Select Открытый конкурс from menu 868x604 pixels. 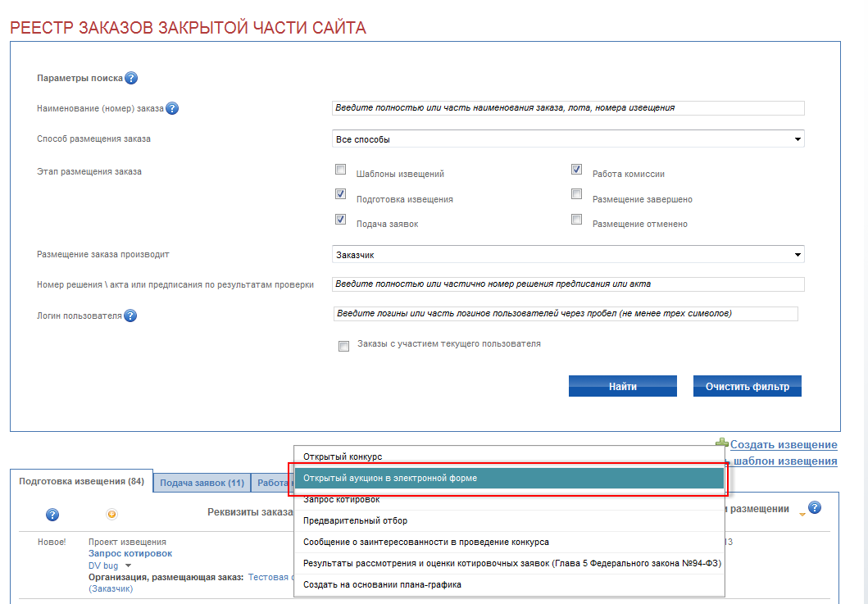[509, 456]
